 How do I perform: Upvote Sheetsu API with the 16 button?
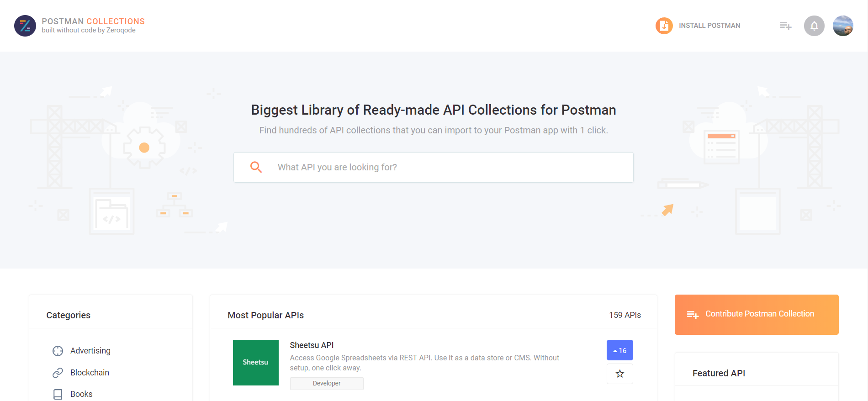[619, 350]
